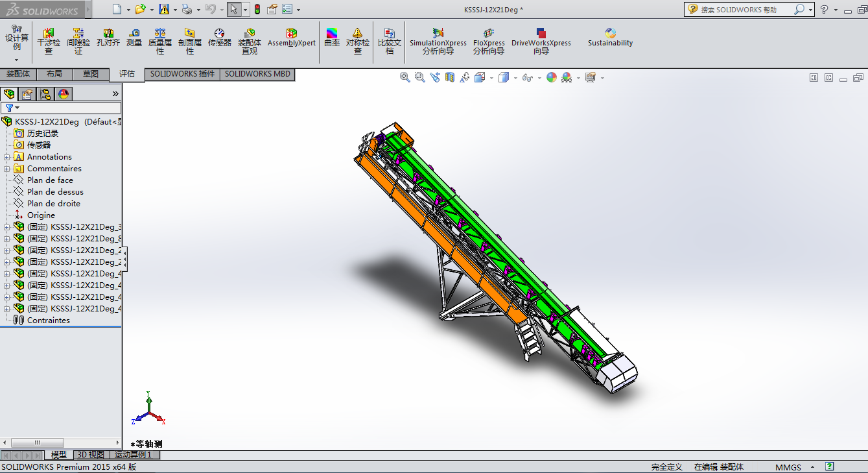Screen dimensions: 868x473
Task: Select the Plan de dessus plane
Action: (x=55, y=192)
